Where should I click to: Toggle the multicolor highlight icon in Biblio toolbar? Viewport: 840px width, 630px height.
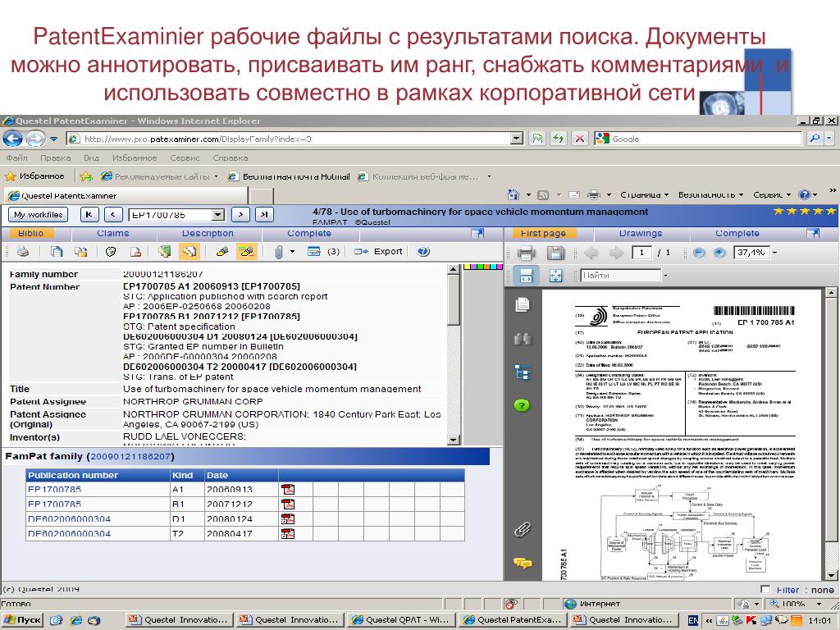pos(246,251)
